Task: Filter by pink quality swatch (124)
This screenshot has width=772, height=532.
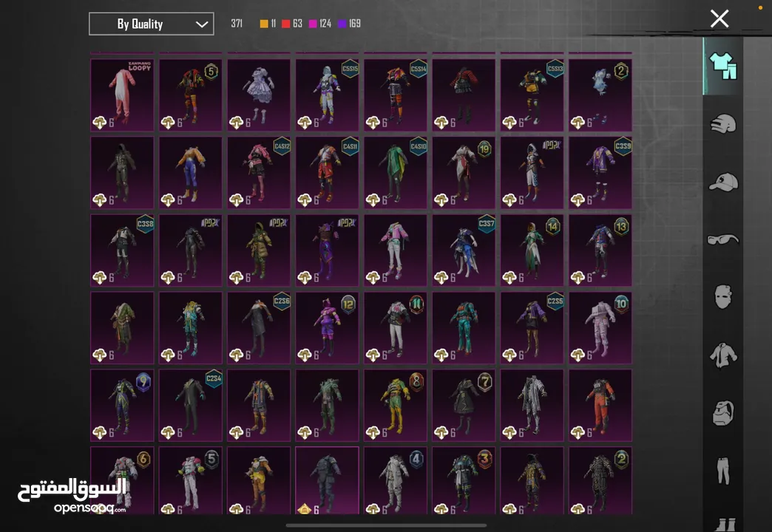Action: click(313, 24)
